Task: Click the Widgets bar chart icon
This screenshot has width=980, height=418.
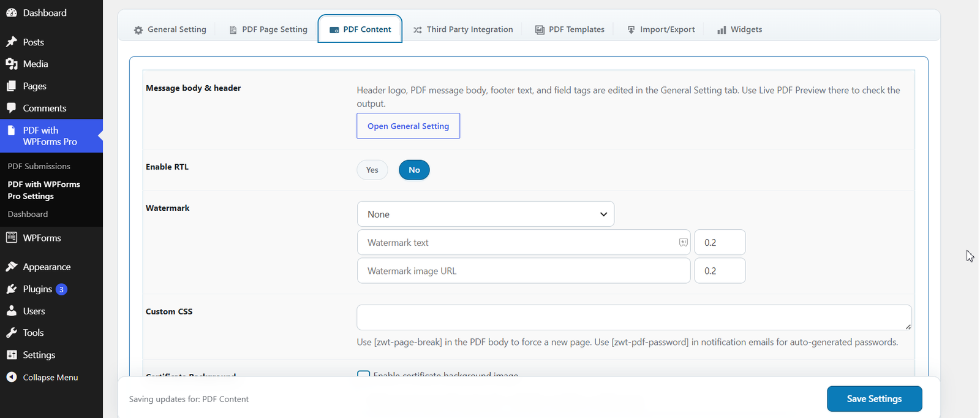Action: 722,29
